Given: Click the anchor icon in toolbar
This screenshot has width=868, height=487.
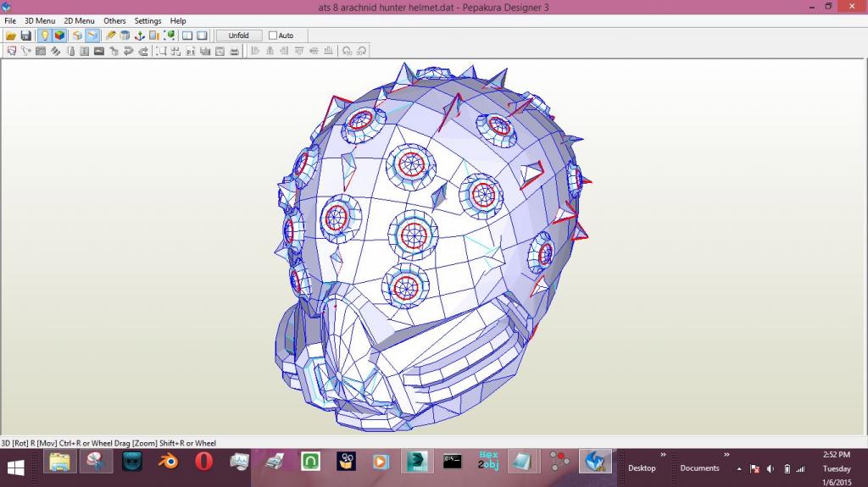Looking at the screenshot, I should (139, 36).
